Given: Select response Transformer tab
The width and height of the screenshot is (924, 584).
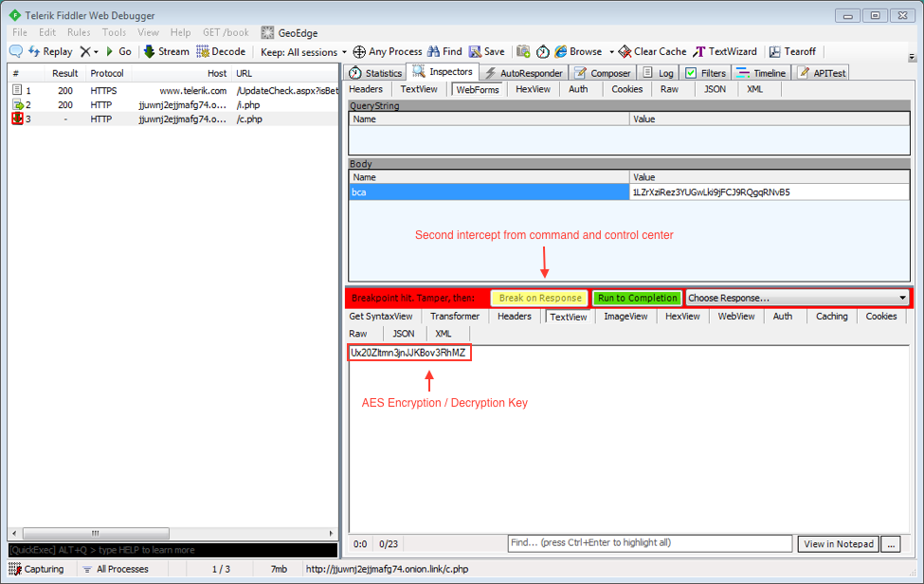Looking at the screenshot, I should [x=454, y=317].
